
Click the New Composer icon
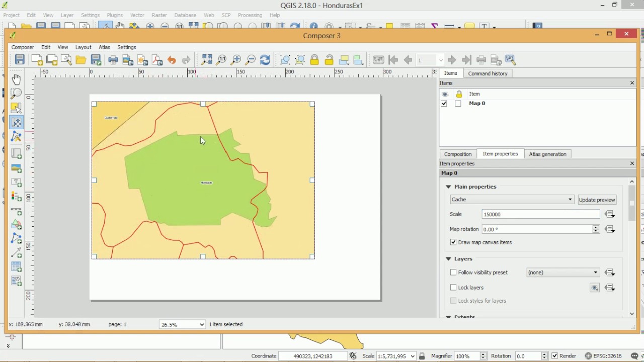(x=37, y=60)
